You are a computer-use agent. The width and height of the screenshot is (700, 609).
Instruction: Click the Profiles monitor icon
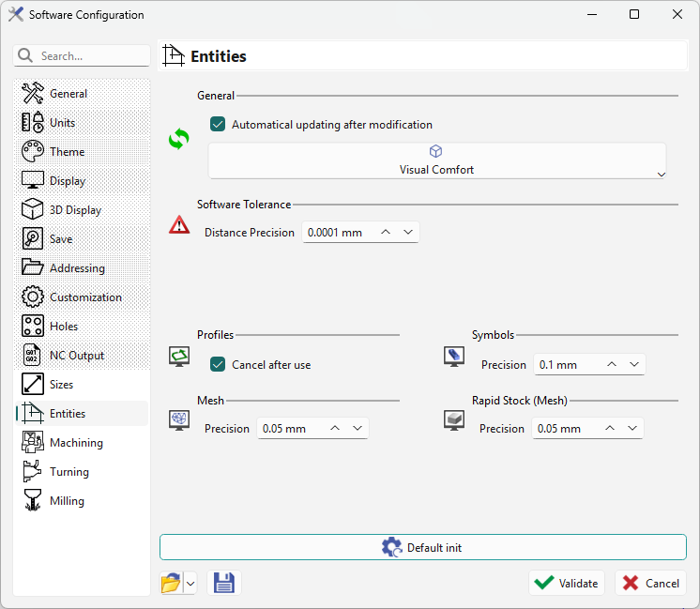point(179,356)
